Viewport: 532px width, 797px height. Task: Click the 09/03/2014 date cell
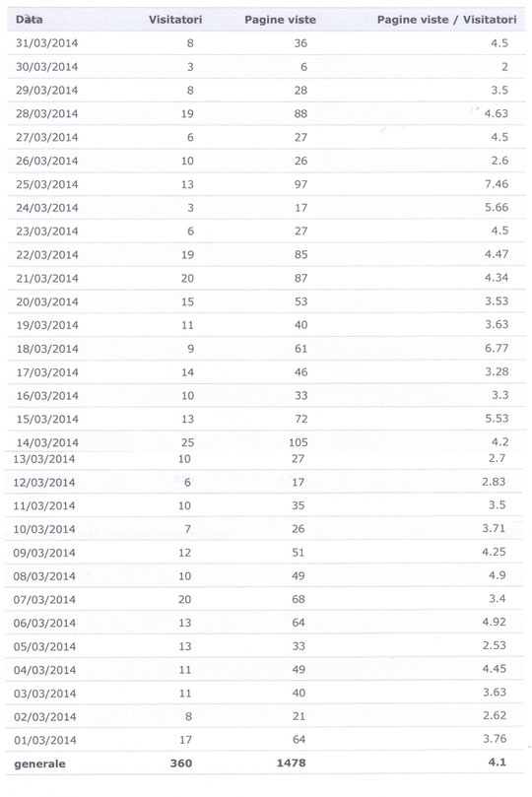coord(44,553)
